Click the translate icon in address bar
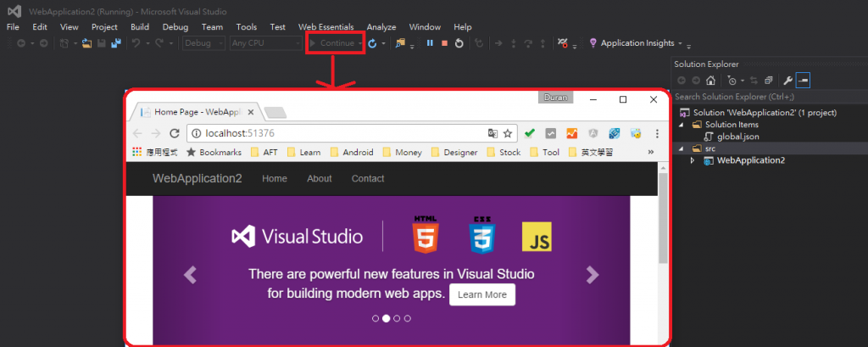 click(492, 133)
